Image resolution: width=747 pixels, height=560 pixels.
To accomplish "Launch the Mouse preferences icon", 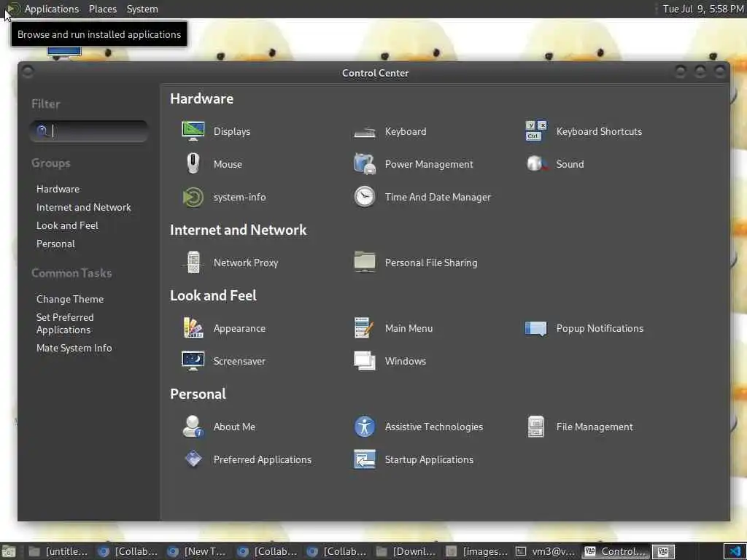I will click(193, 164).
